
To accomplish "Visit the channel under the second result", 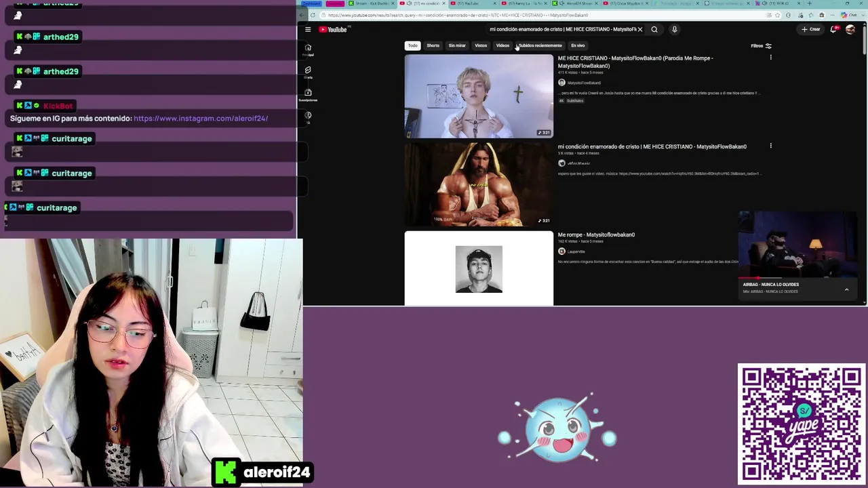I will (578, 163).
